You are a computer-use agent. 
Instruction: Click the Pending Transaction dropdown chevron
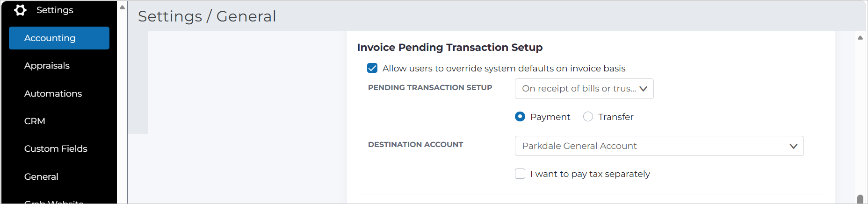tap(644, 89)
